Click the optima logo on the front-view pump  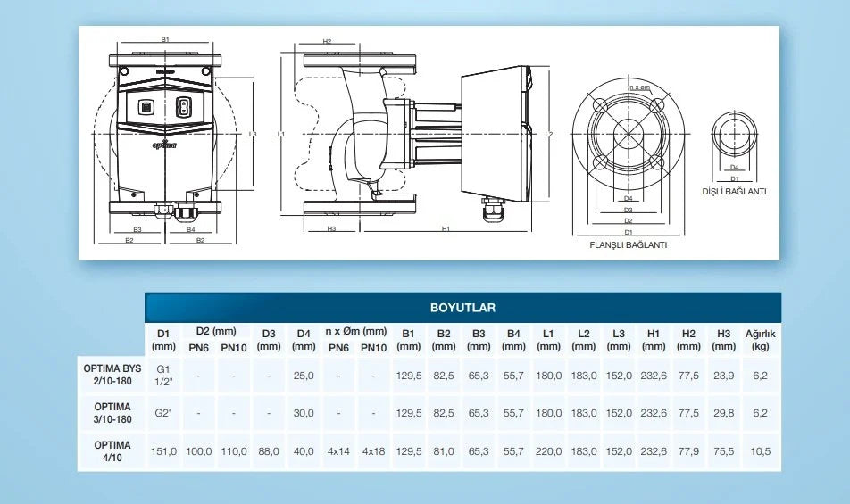pos(164,145)
